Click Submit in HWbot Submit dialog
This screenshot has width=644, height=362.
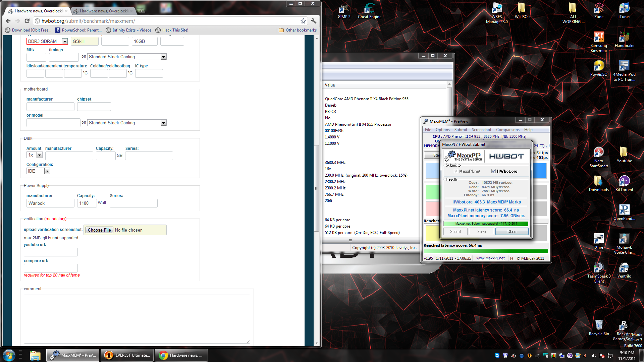coord(455,232)
